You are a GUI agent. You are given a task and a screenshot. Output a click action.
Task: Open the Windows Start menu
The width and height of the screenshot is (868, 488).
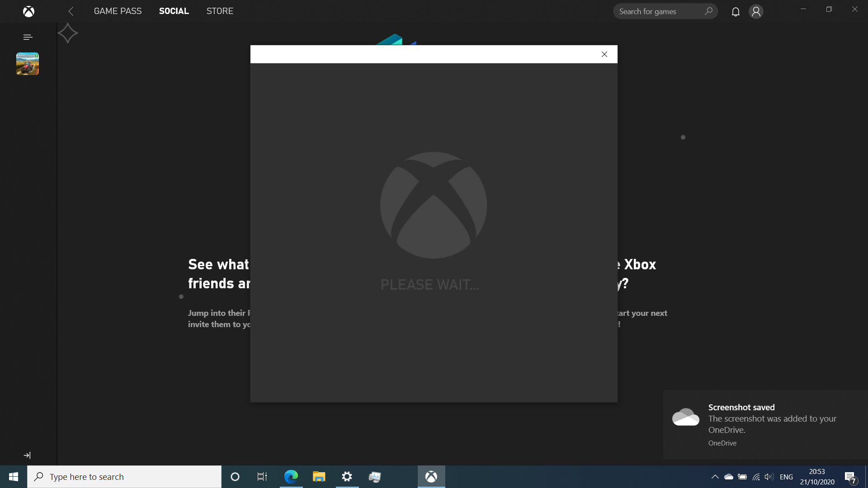tap(14, 477)
